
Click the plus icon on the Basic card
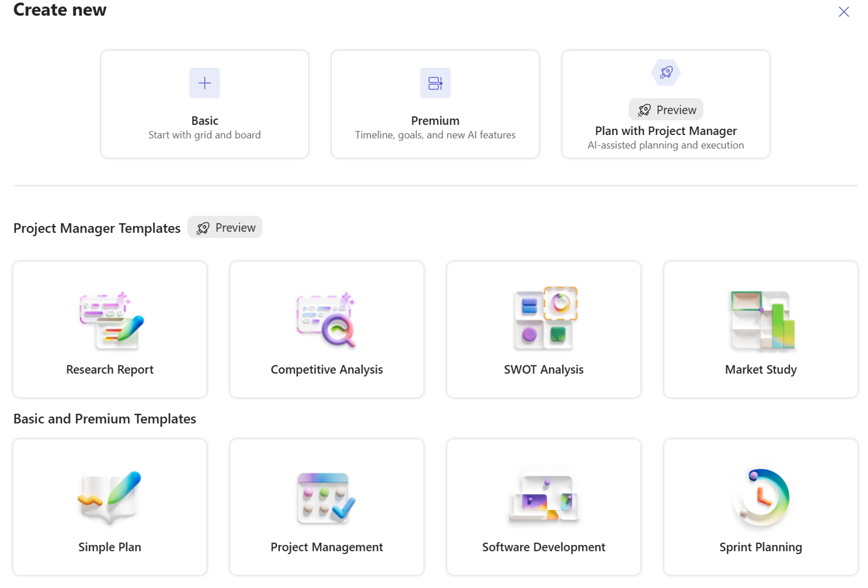[x=205, y=83]
